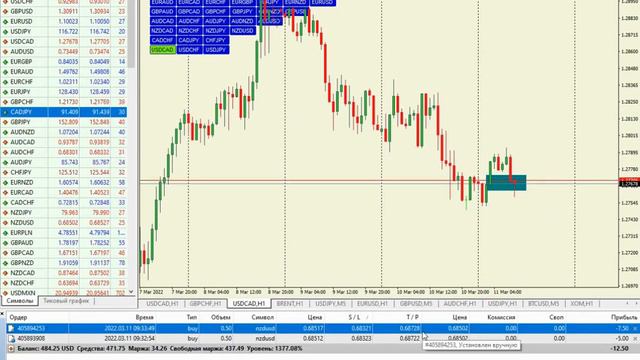Switch chart to NZDUSD via symbol button
The height and width of the screenshot is (360, 640).
[242, 31]
